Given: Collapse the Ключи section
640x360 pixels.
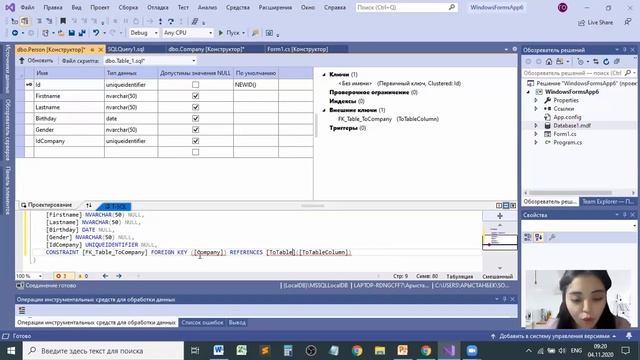Looking at the screenshot, I should click(x=324, y=75).
